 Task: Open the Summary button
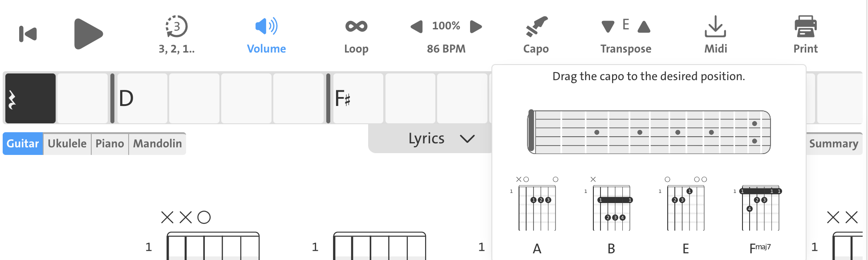833,144
